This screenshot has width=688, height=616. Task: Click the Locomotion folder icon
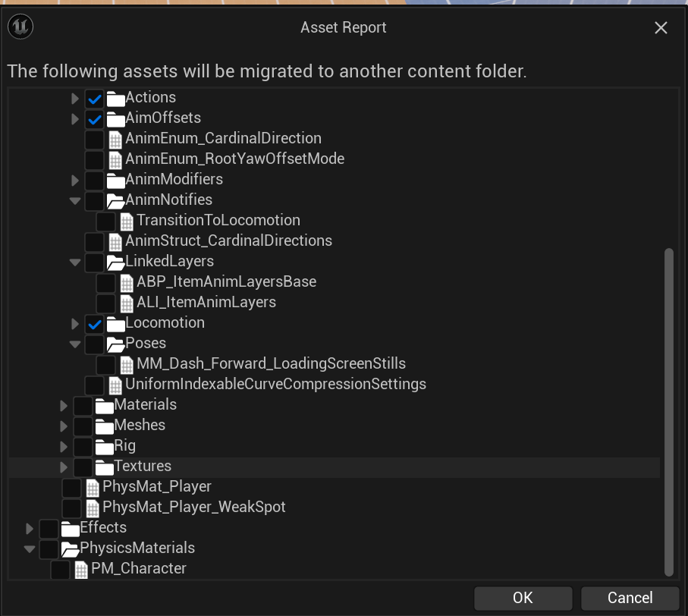click(x=116, y=324)
